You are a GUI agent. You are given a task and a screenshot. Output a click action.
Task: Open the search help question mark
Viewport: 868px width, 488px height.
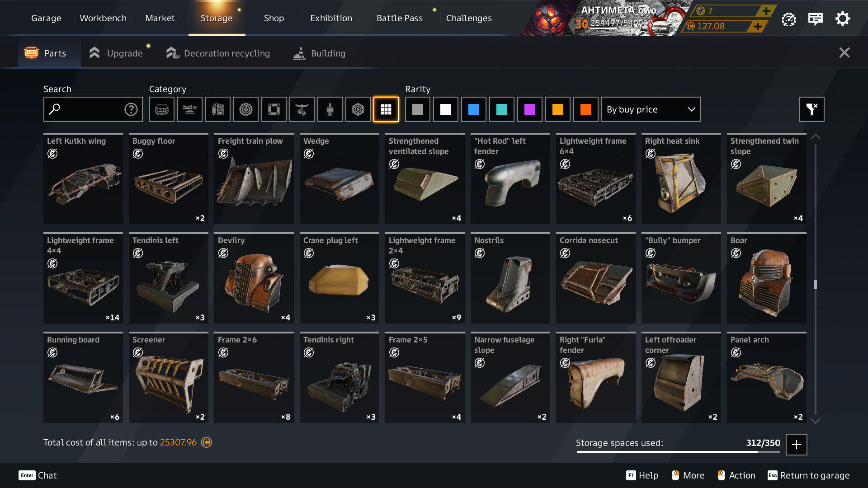131,109
